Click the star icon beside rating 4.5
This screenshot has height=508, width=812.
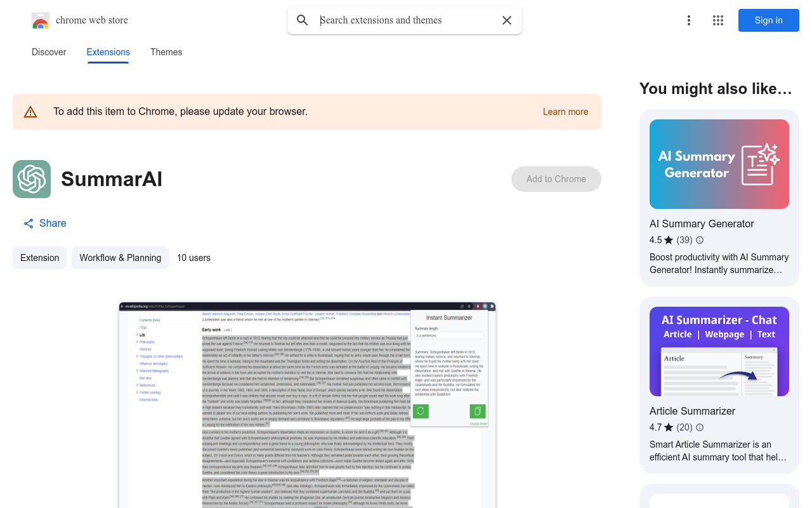[669, 240]
